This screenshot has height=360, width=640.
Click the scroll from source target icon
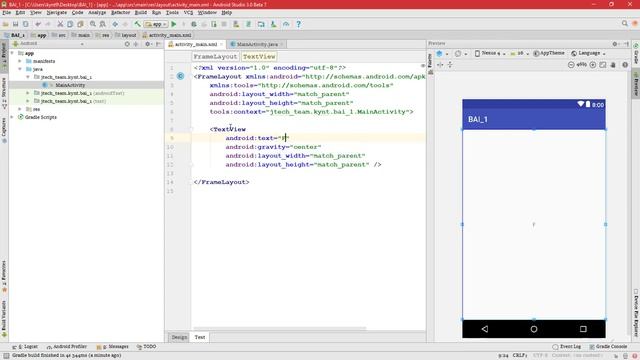(x=127, y=44)
